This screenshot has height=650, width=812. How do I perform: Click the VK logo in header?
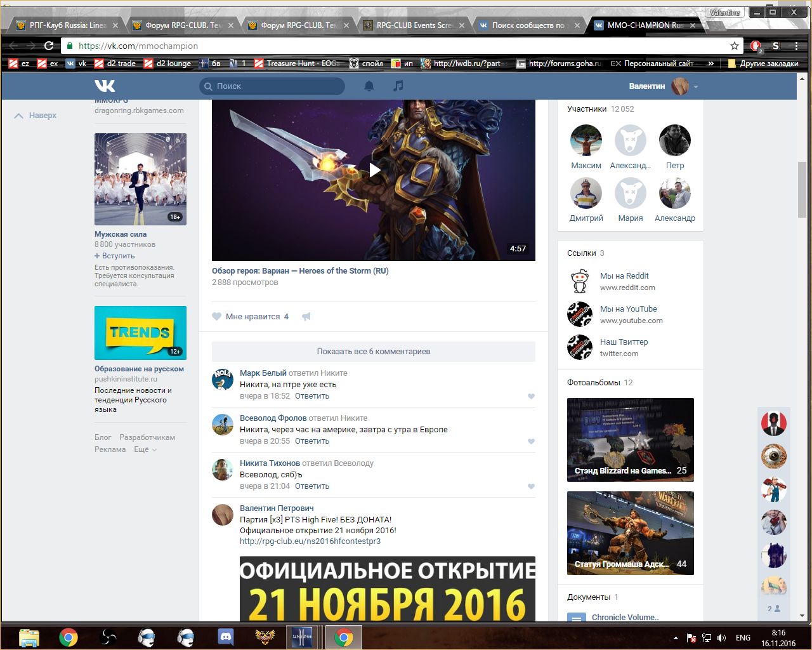tap(105, 86)
